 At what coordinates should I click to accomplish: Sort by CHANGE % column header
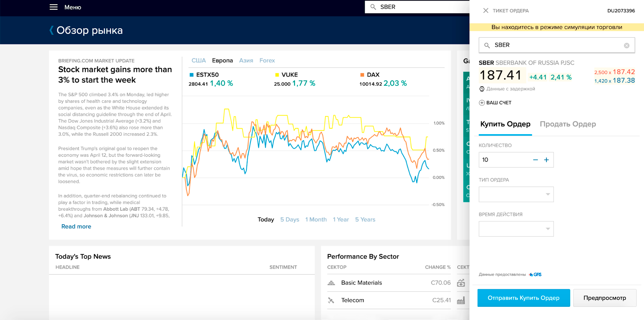point(438,267)
